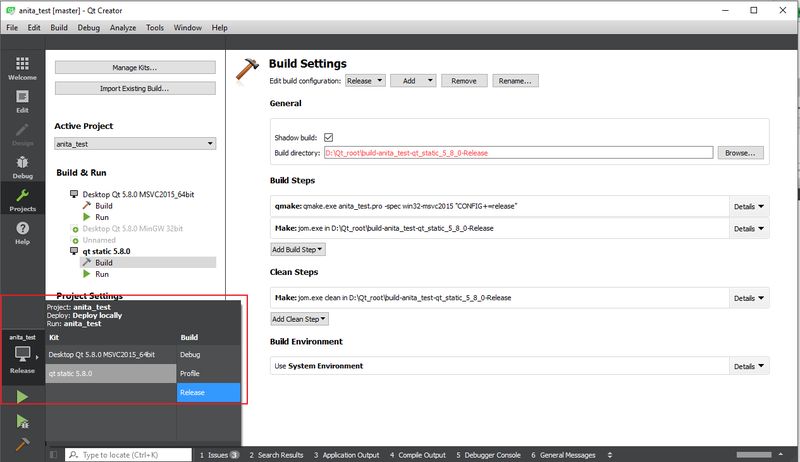Open the Search Results pane
The image size is (800, 462).
point(276,455)
